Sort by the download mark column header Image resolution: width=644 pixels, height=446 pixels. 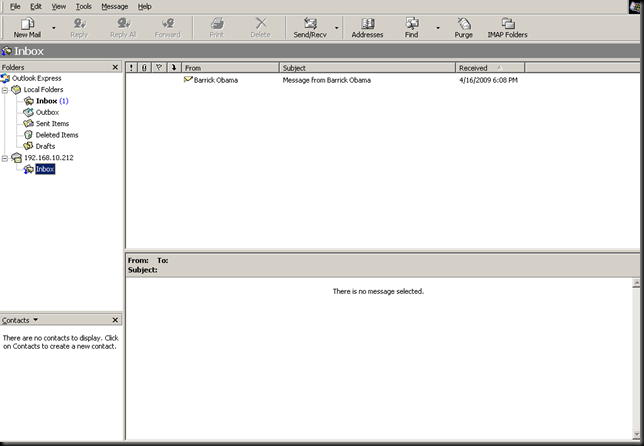174,68
